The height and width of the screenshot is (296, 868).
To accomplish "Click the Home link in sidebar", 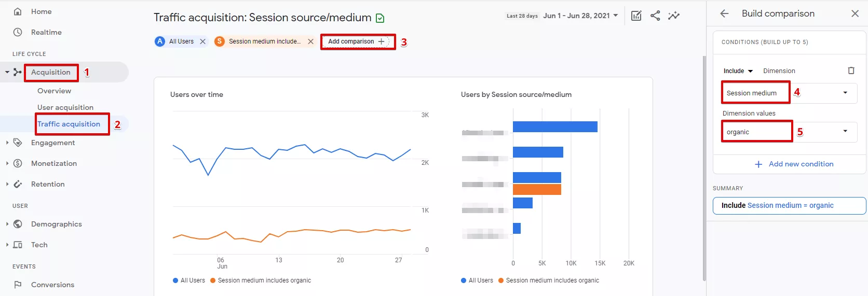I will coord(41,11).
